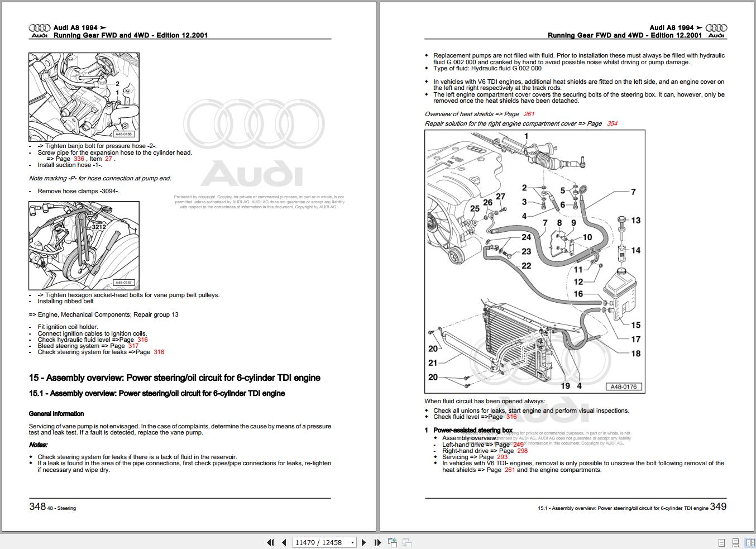Open page 261 link for overview of heat shields
756x549 pixels.
(x=529, y=114)
